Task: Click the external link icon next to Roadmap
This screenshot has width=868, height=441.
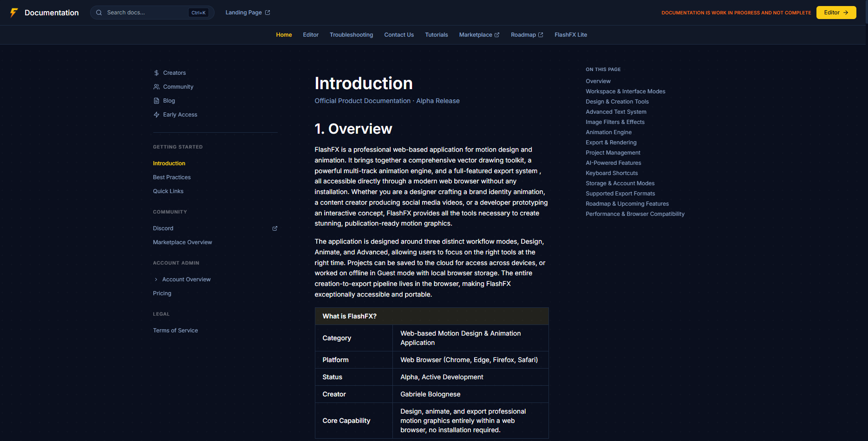Action: click(541, 34)
